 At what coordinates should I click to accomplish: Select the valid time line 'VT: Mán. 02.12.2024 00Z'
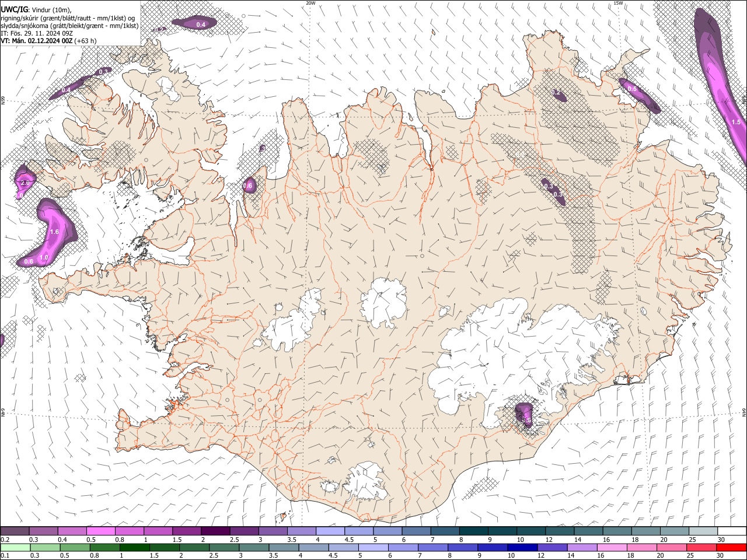pos(37,41)
